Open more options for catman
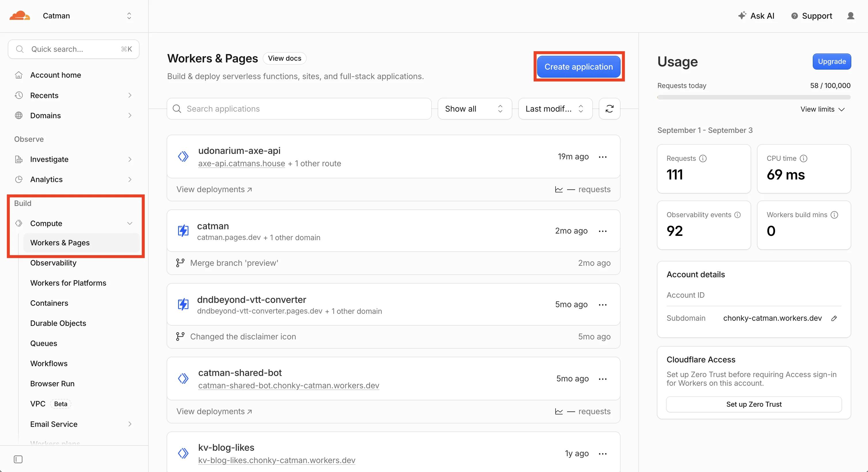 [x=602, y=231]
